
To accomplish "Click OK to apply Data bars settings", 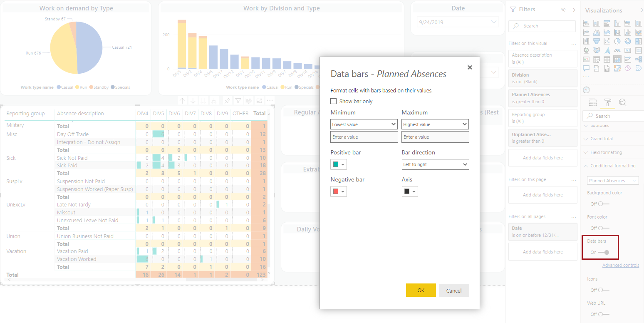I will (x=421, y=290).
